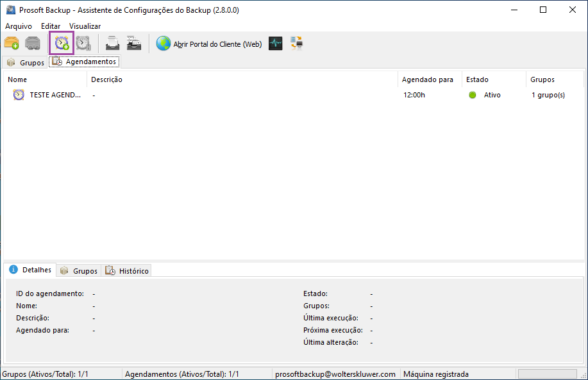This screenshot has width=588, height=380.
Task: Maximize the Prosoft Backup window
Action: (543, 10)
